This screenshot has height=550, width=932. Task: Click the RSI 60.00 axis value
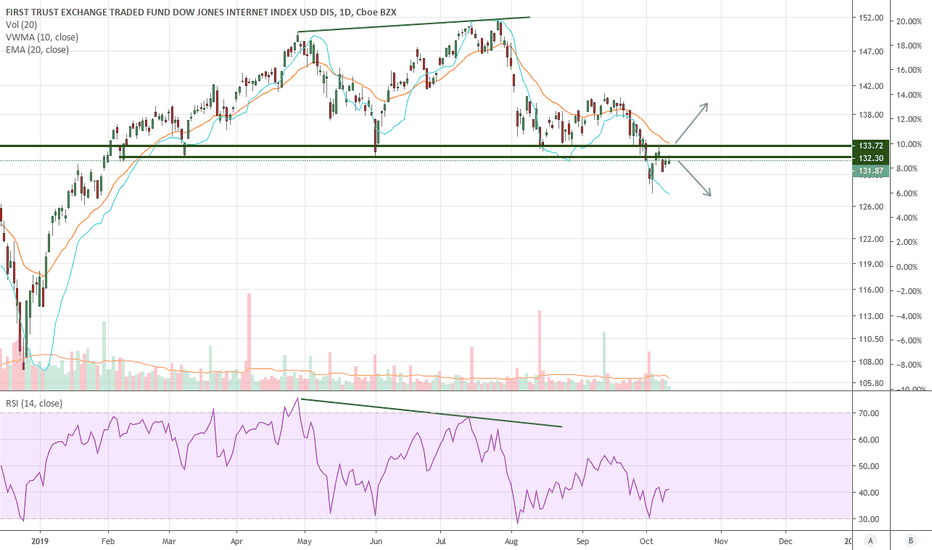[868, 440]
